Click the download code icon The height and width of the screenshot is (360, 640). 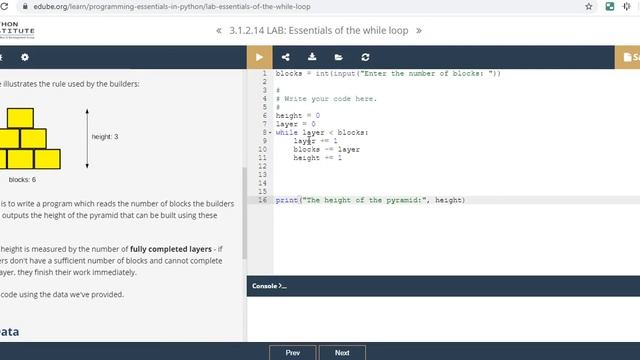(312, 57)
